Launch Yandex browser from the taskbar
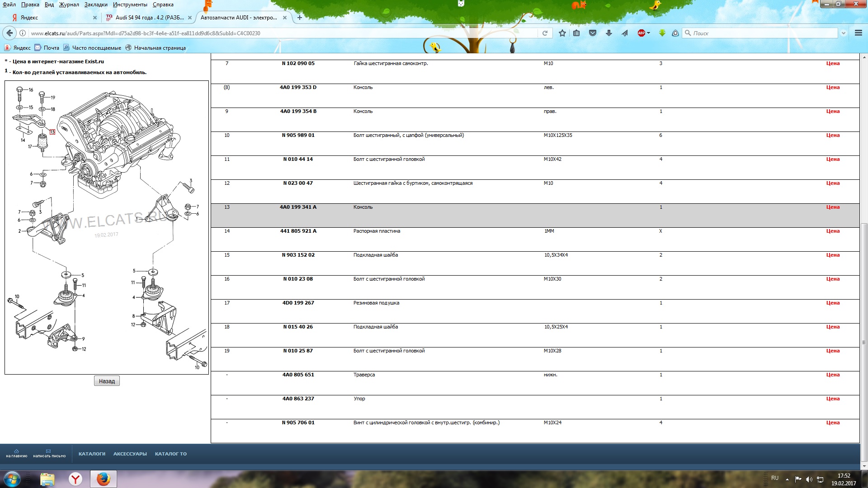 tap(75, 479)
